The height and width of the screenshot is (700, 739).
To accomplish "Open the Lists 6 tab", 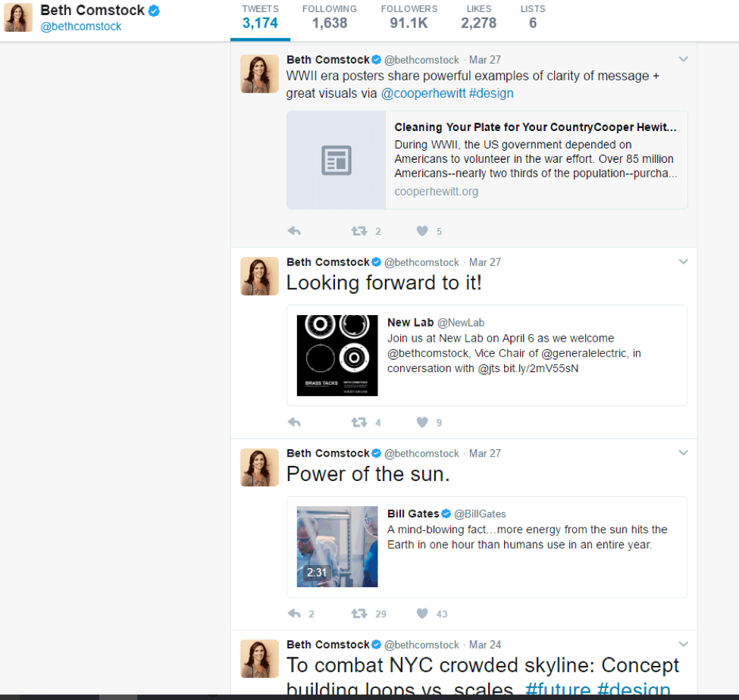I will (533, 18).
